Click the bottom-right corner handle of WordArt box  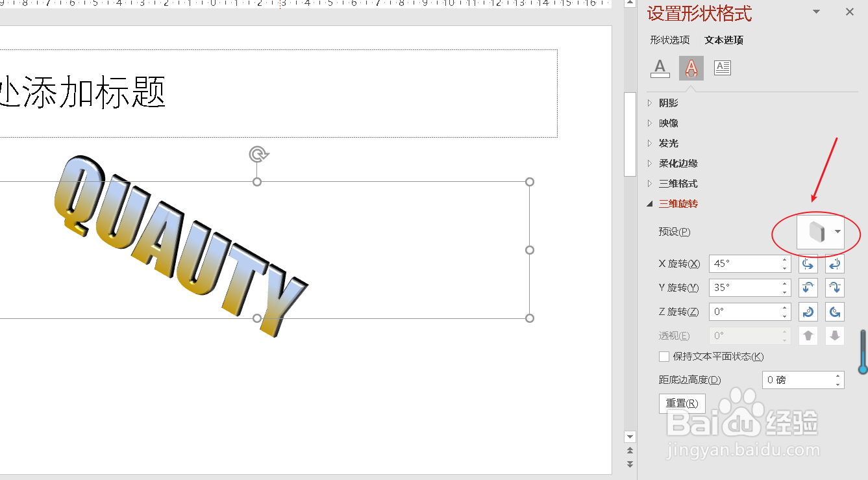pos(530,318)
